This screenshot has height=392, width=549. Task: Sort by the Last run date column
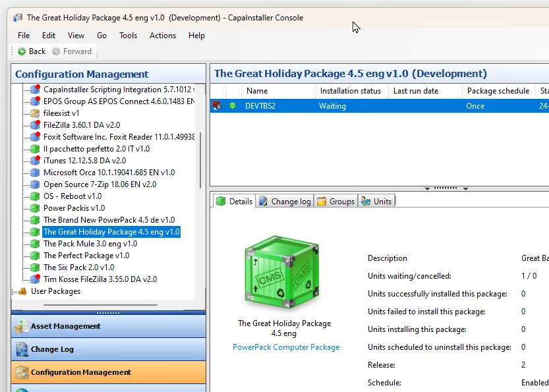425,91
